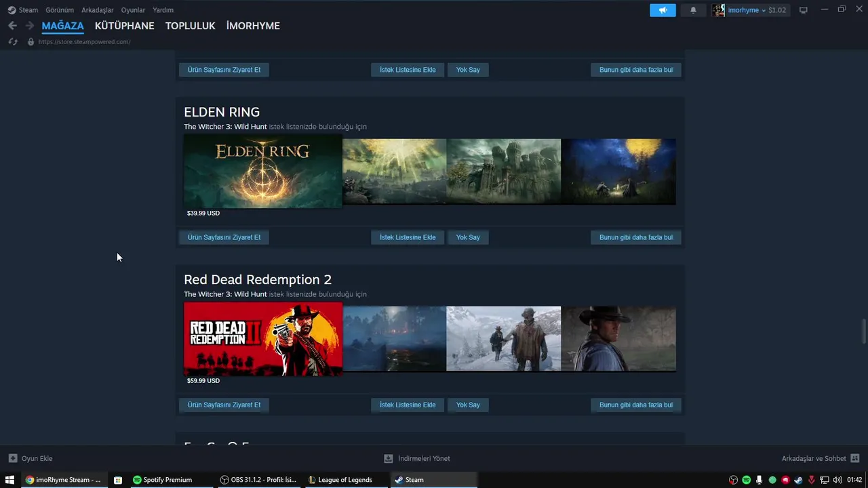Screen dimensions: 868x488
Task: Open the Windows Start menu
Action: click(x=9, y=480)
